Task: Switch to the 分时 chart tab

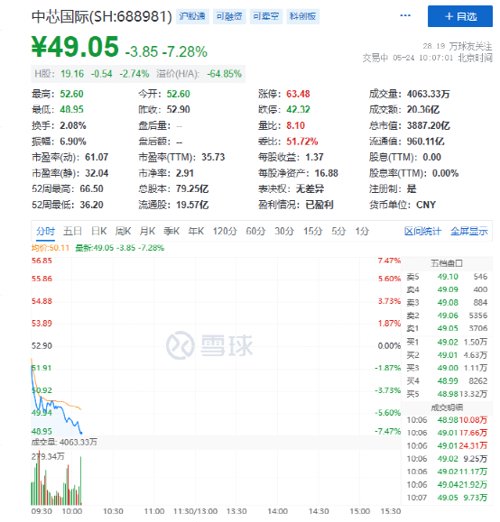Action: click(x=46, y=231)
